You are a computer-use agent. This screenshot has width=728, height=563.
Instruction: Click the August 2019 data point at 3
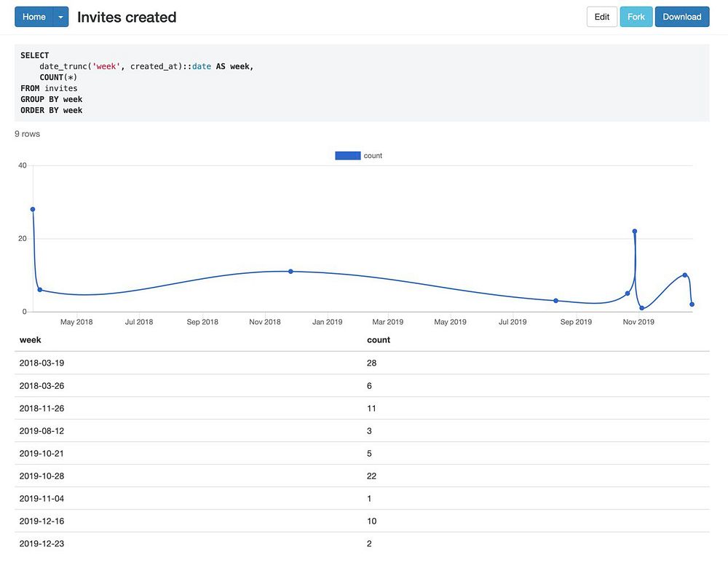tap(555, 301)
